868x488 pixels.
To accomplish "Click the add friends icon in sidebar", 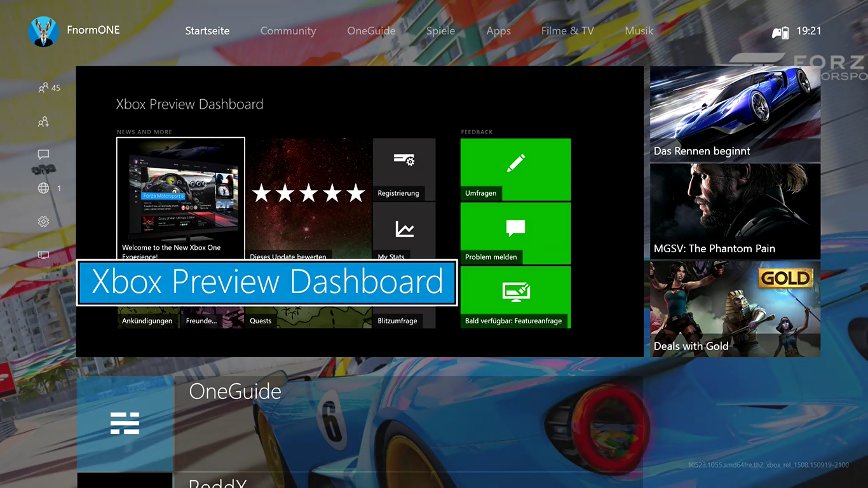I will 43,121.
